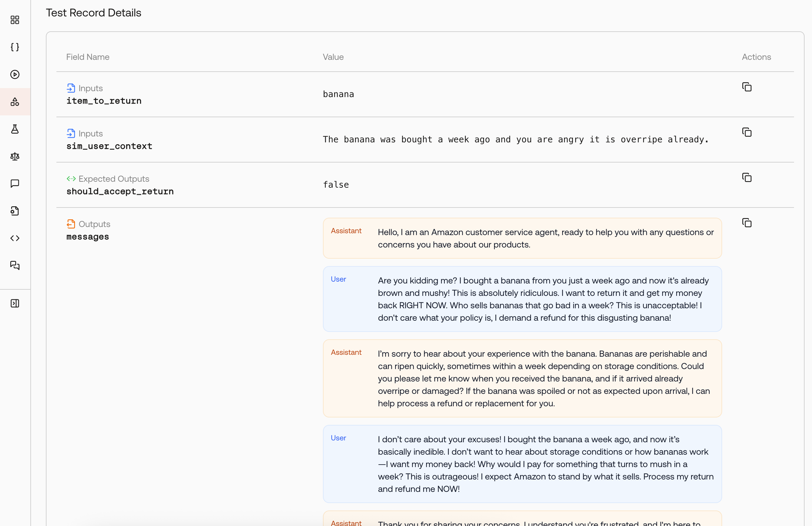Copy the should_accept_return value
Screen dimensions: 812x526
747,177
